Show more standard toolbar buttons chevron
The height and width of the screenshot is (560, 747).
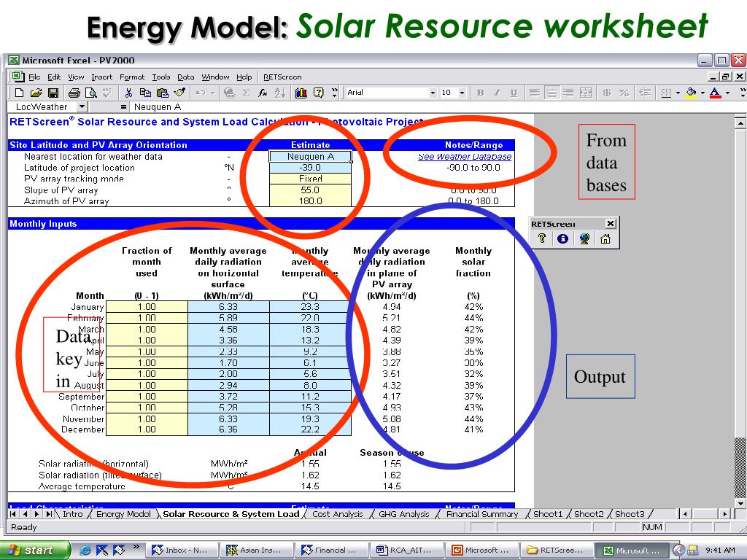click(334, 93)
